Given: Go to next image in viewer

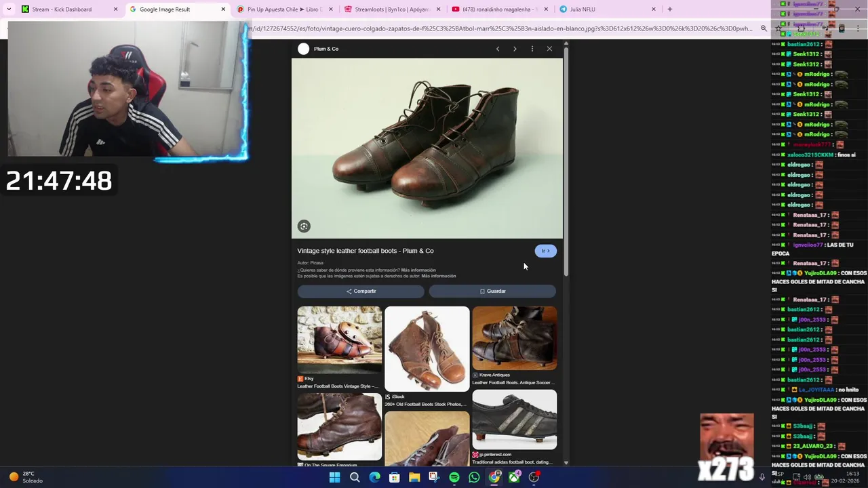Looking at the screenshot, I should pyautogui.click(x=515, y=49).
